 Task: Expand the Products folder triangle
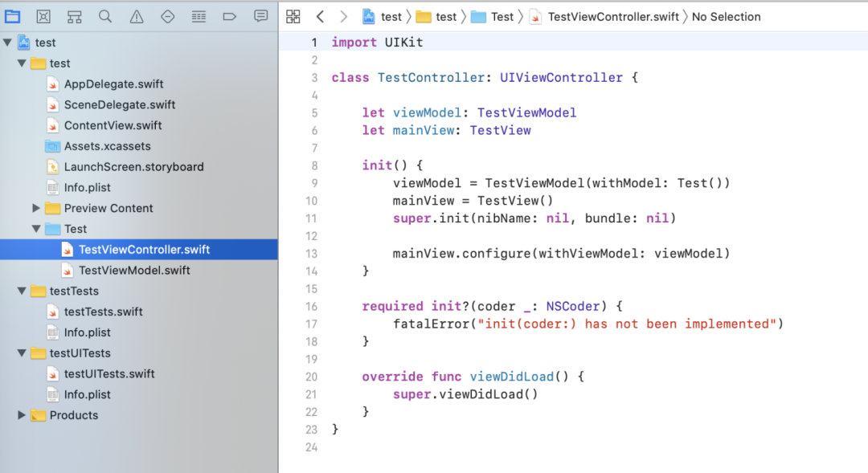click(22, 415)
